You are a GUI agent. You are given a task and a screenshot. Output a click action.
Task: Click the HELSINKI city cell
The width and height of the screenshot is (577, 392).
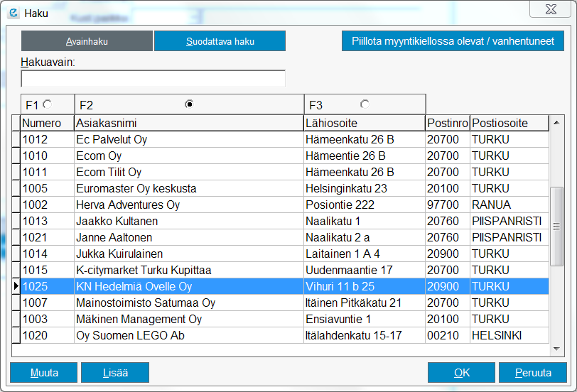(509, 335)
